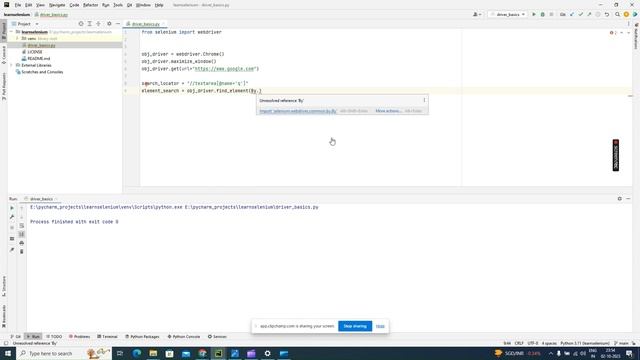Viewport: 640px width, 360px height.
Task: Open the driver_basics run configuration dropdown
Action: point(507,14)
